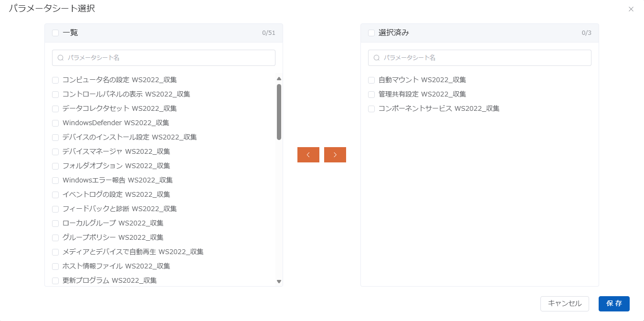Screen dimensions: 644x321
Task: Click scroll-up arrow of the list
Action: click(x=279, y=79)
